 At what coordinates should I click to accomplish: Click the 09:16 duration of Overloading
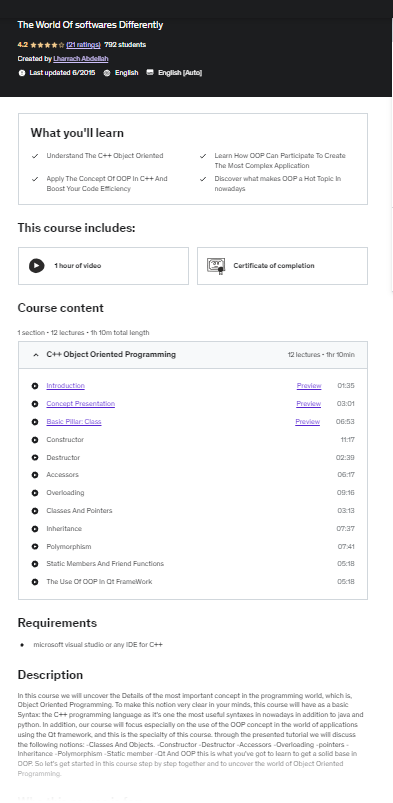(x=346, y=493)
